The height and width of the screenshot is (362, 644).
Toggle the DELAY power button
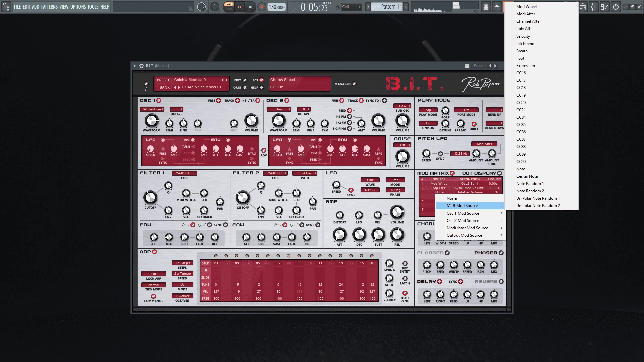tap(440, 282)
